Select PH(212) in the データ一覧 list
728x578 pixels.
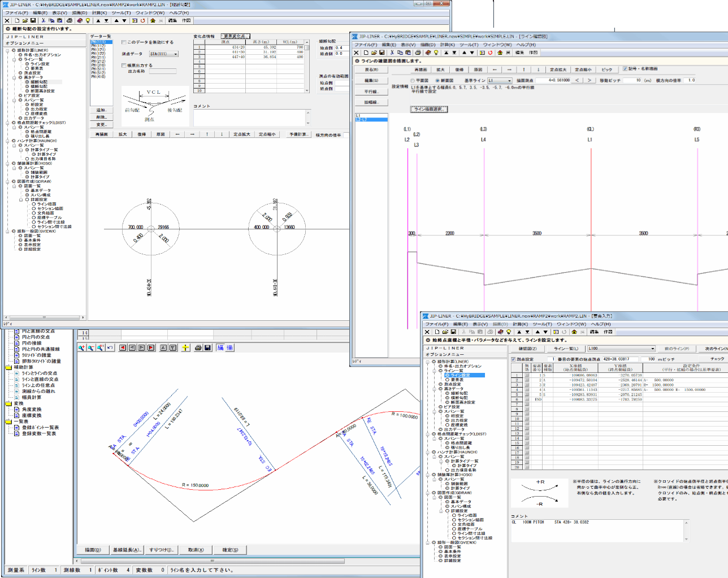(98, 61)
